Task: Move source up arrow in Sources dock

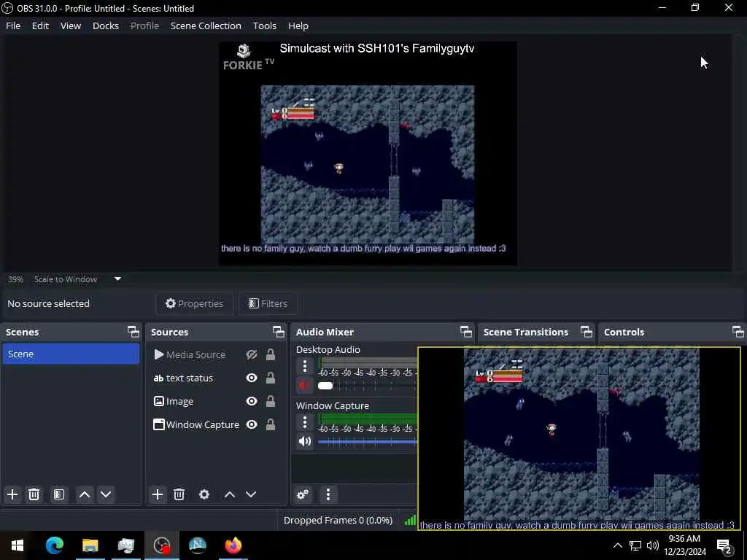Action: pos(230,494)
